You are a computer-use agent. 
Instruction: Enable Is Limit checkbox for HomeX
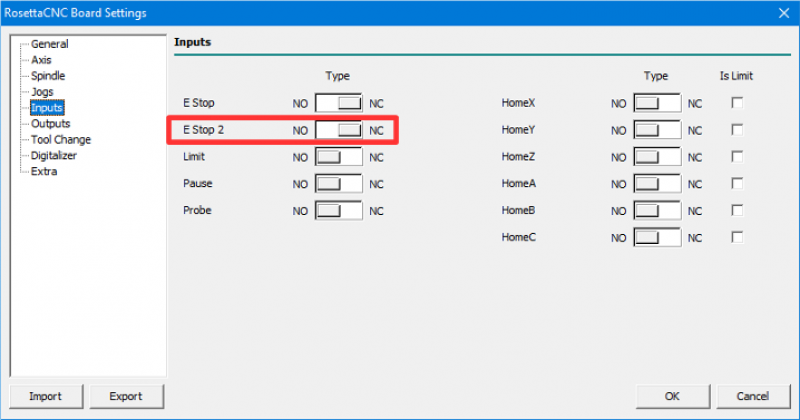[737, 103]
